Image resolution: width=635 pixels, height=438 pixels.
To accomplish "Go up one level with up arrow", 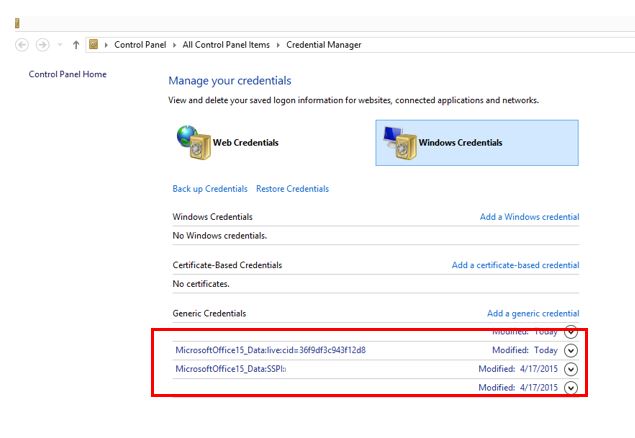I will (76, 45).
